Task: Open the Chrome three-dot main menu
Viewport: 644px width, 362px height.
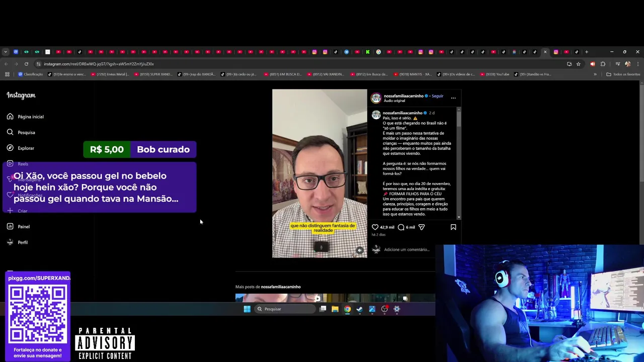Action: (x=637, y=64)
